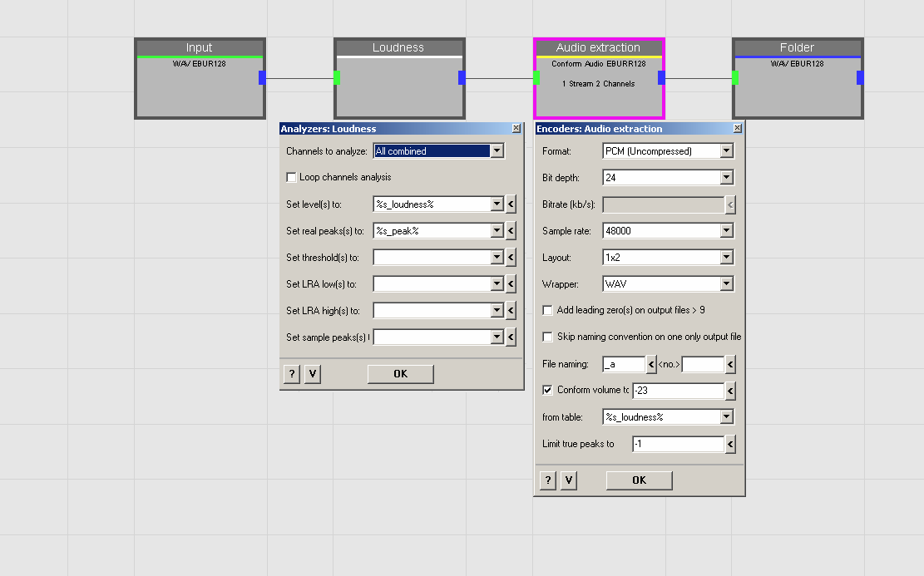The height and width of the screenshot is (576, 924).
Task: Open the Layout dropdown showing 1x2
Action: 727,258
